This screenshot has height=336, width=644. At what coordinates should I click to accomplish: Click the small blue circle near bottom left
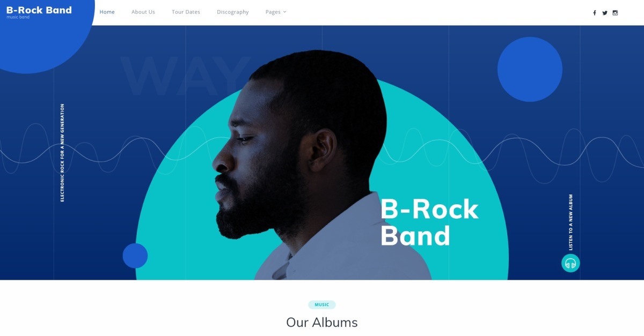coord(135,256)
